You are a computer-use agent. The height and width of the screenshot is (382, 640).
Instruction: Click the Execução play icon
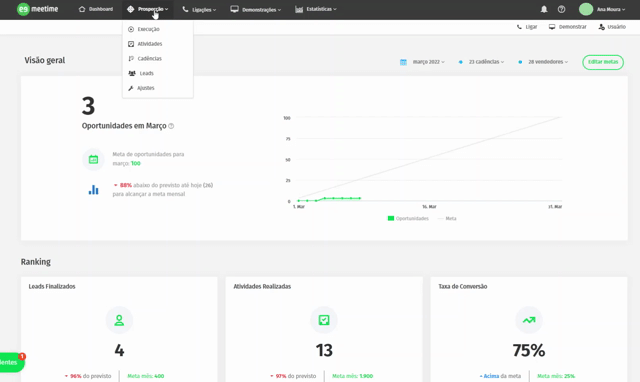pyautogui.click(x=131, y=29)
